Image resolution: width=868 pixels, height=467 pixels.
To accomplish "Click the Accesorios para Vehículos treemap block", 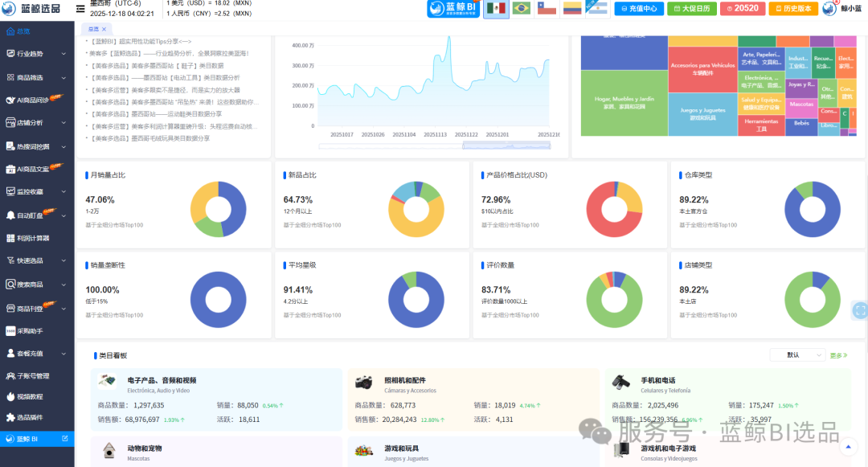I will [702, 68].
